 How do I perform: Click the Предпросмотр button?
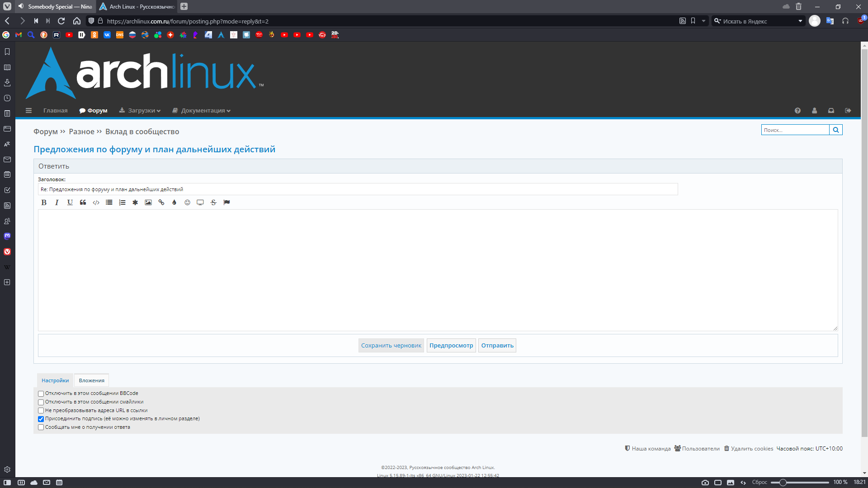pyautogui.click(x=451, y=346)
